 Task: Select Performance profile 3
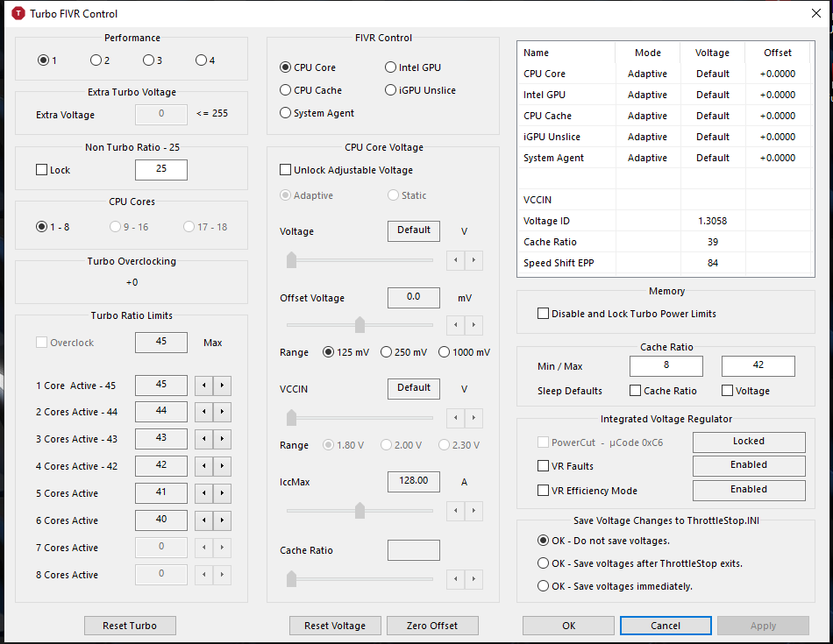tap(153, 60)
